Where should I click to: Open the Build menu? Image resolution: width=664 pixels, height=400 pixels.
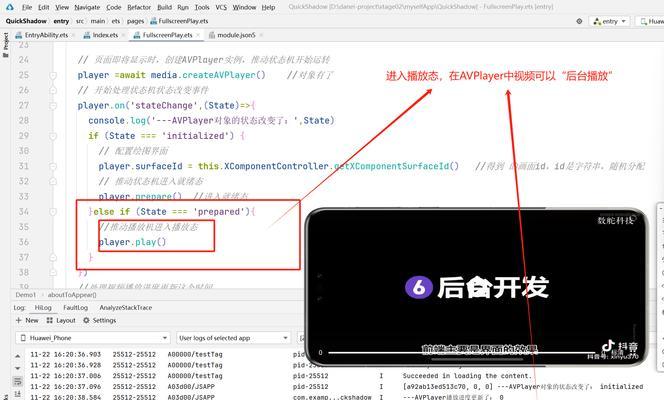point(164,7)
